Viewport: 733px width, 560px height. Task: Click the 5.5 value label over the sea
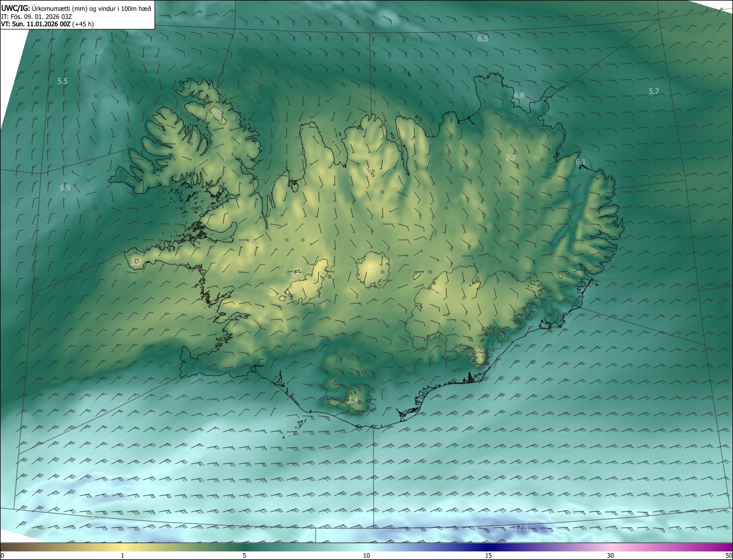coord(62,81)
